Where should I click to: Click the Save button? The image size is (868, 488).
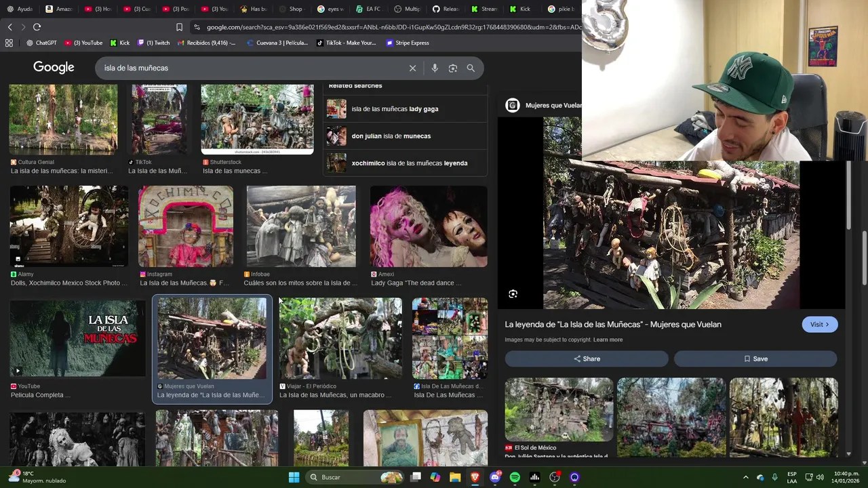pyautogui.click(x=755, y=359)
